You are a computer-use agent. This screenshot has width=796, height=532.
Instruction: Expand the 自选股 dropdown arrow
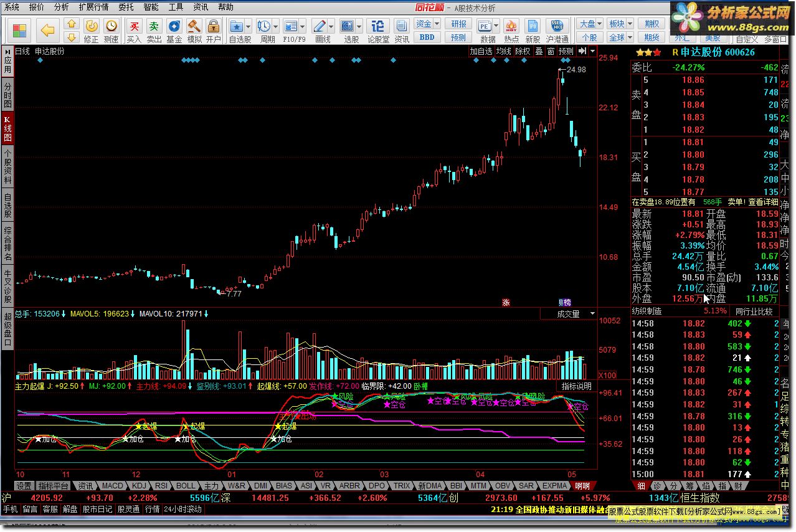click(x=248, y=26)
